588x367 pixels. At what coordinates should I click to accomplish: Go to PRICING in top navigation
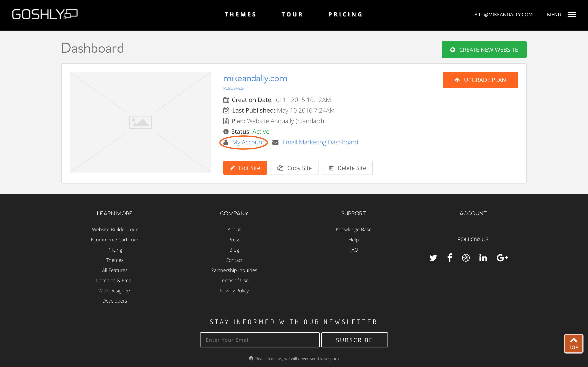click(345, 14)
